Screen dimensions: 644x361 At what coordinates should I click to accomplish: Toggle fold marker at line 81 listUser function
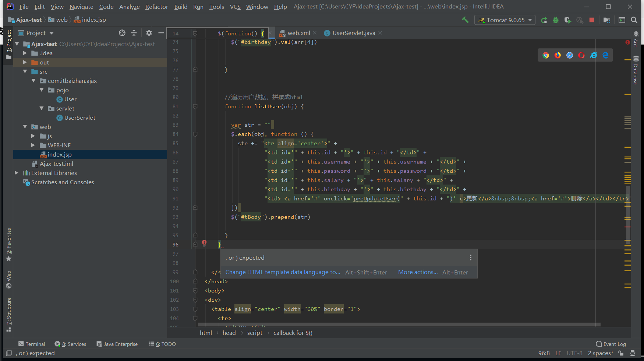pyautogui.click(x=195, y=106)
